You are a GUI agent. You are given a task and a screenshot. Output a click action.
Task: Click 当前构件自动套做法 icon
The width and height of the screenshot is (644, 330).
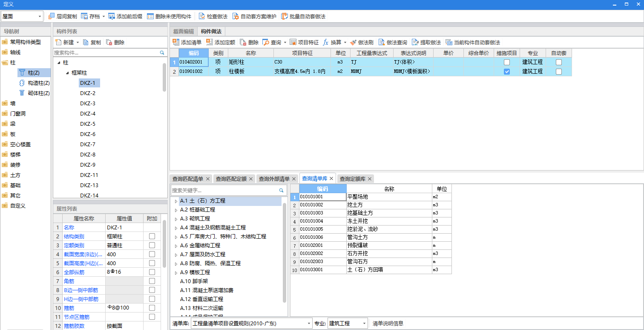pos(448,42)
